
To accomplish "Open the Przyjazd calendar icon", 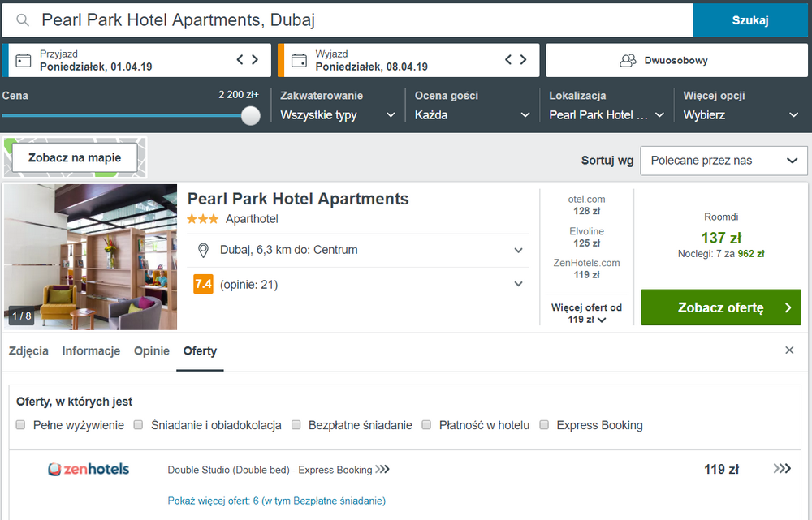I will [24, 61].
